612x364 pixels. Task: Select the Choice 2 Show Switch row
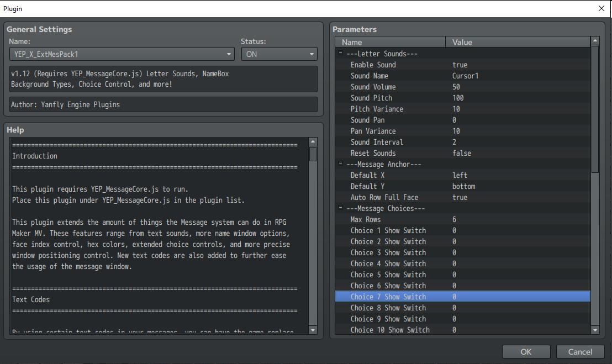click(x=462, y=241)
